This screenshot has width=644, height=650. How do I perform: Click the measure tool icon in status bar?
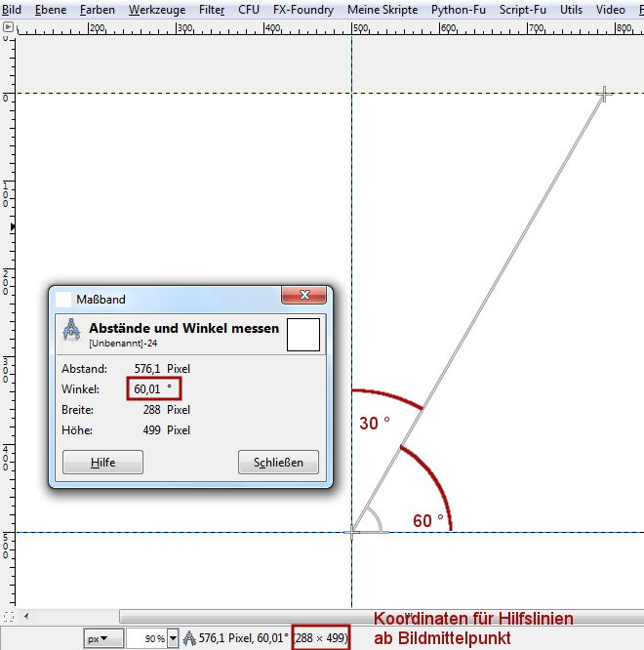pyautogui.click(x=188, y=638)
